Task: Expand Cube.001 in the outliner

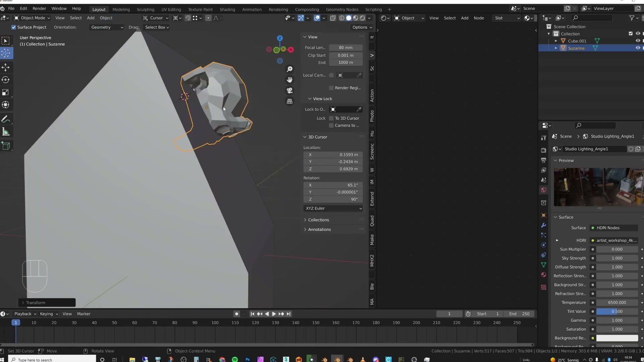Action: (x=556, y=41)
